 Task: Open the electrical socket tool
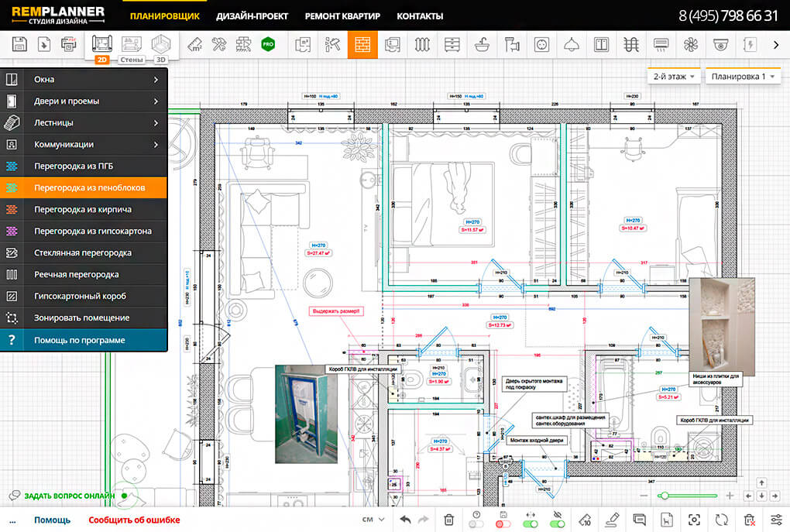(x=541, y=45)
